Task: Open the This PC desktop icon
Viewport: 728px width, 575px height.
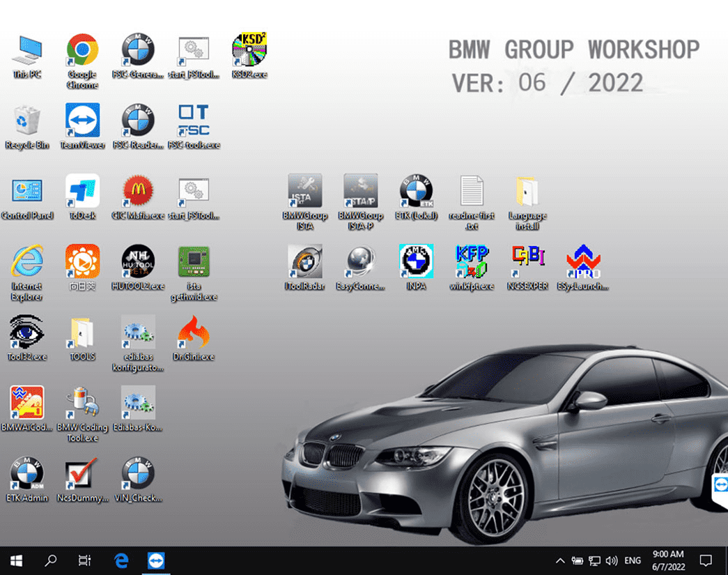Action: pos(27,56)
